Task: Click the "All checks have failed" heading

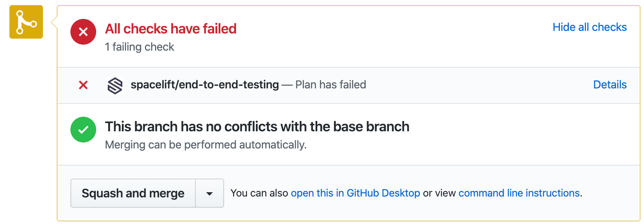Action: (x=171, y=29)
